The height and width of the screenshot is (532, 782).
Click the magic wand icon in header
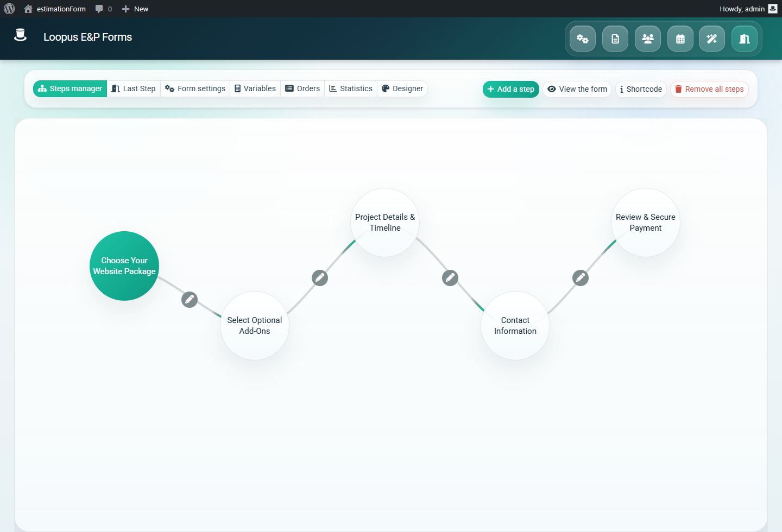pyautogui.click(x=712, y=39)
